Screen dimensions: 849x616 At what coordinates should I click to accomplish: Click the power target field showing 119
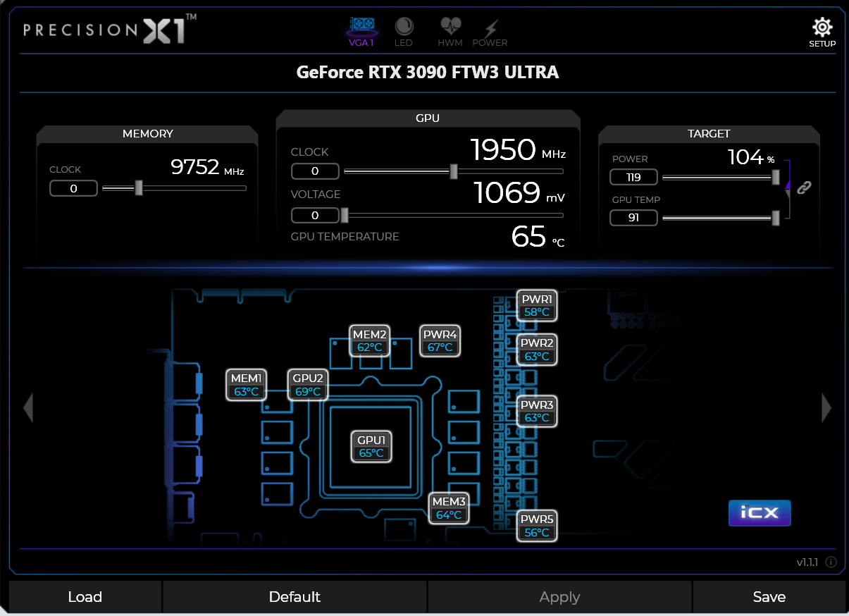pos(633,177)
